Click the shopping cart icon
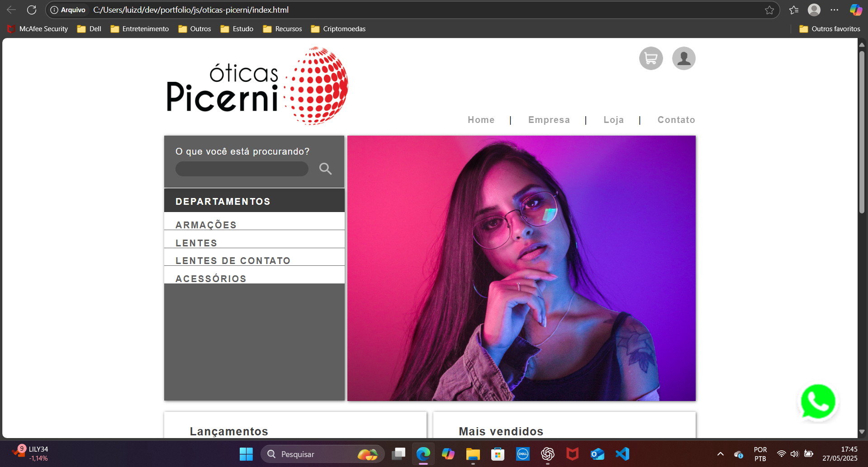 tap(650, 58)
